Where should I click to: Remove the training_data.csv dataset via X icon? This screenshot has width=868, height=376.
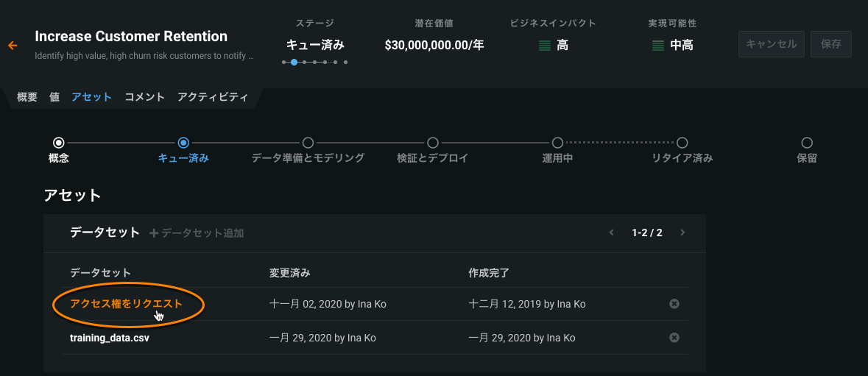(x=674, y=338)
